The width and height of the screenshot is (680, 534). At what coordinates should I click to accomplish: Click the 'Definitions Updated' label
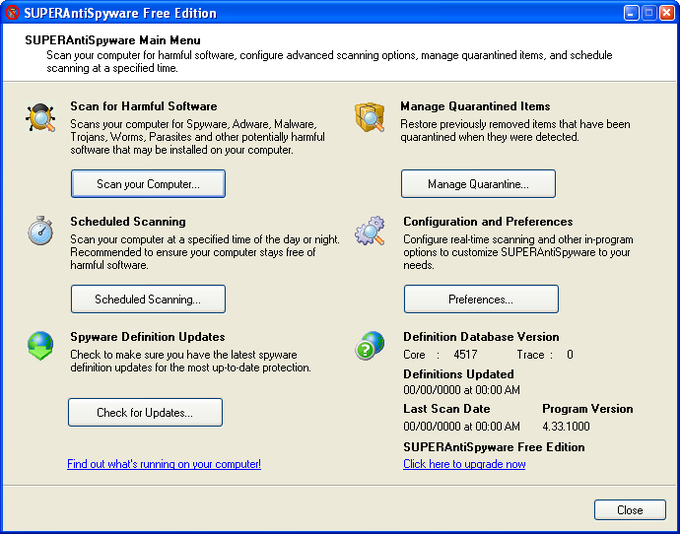(x=459, y=374)
